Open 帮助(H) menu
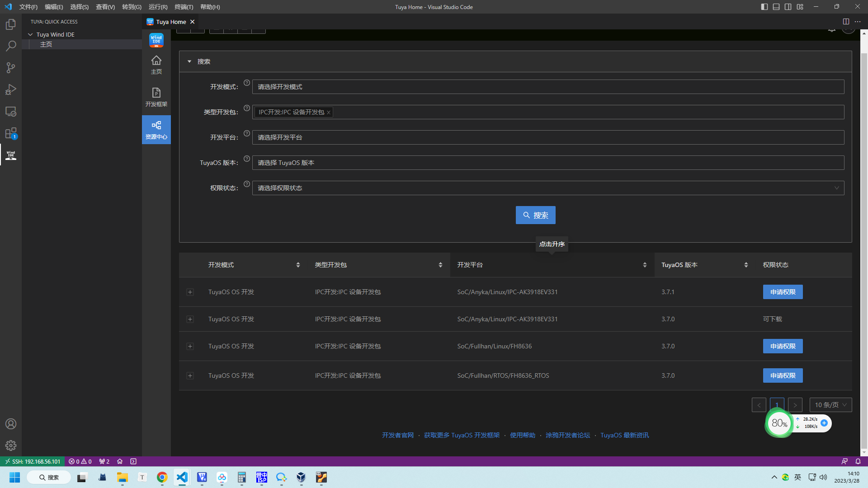 pyautogui.click(x=210, y=7)
